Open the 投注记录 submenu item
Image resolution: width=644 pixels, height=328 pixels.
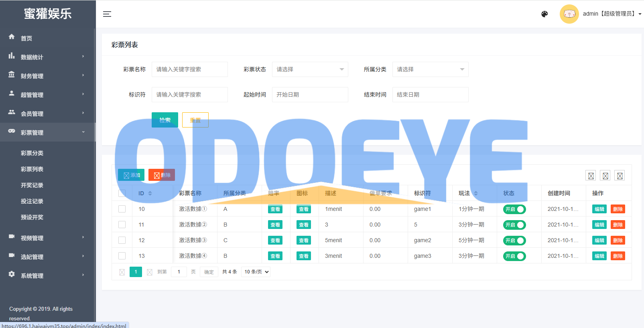(32, 201)
